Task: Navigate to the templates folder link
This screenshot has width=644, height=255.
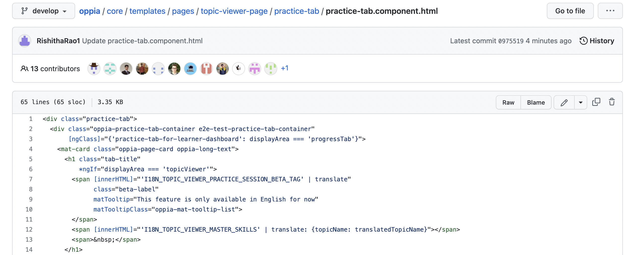Action: (147, 11)
